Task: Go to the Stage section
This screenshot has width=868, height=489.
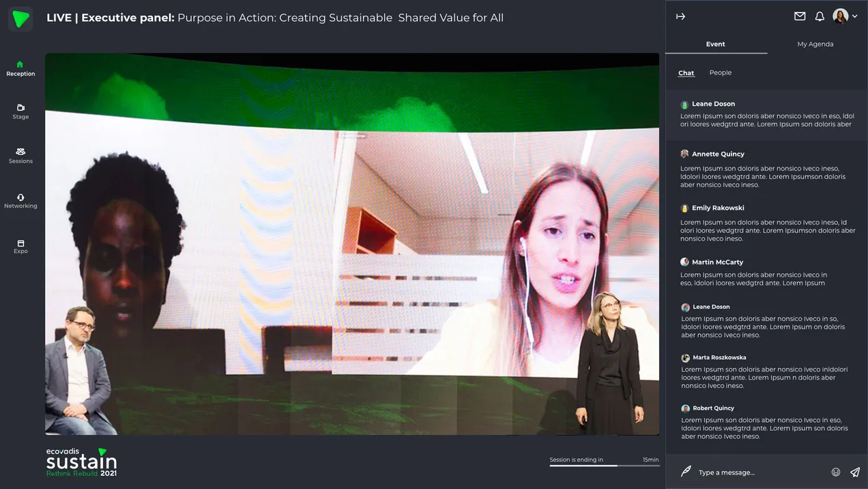Action: pos(20,111)
